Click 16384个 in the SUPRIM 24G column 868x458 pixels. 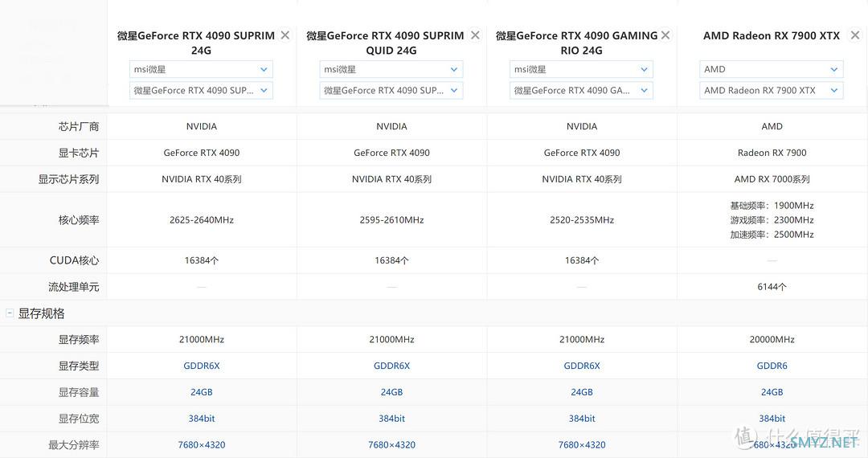click(202, 260)
